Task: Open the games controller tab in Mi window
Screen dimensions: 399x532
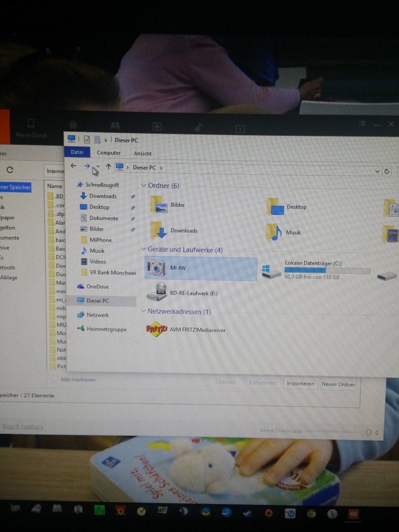Action: 115,126
